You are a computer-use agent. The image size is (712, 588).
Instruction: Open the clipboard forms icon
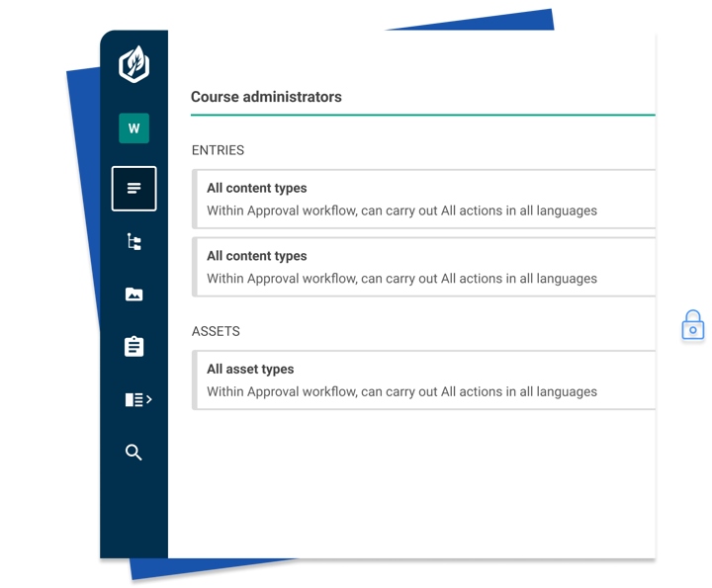click(x=133, y=346)
